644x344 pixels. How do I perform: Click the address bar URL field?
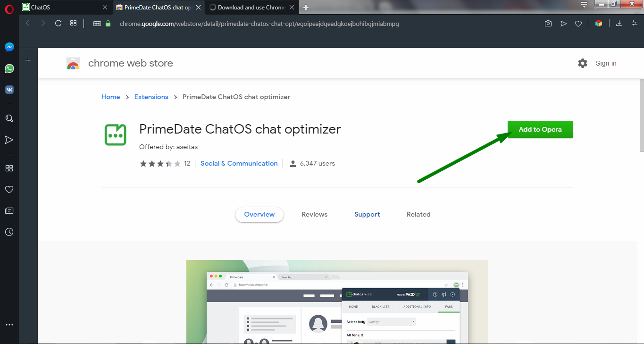pos(259,24)
